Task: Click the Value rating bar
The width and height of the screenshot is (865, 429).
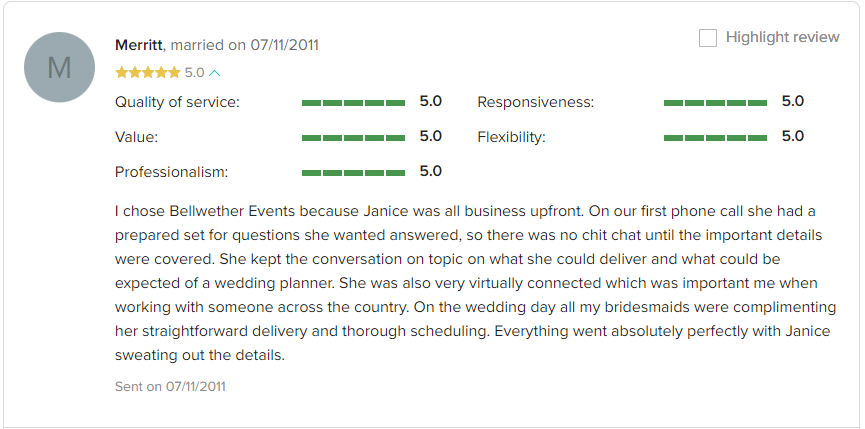Action: point(354,138)
